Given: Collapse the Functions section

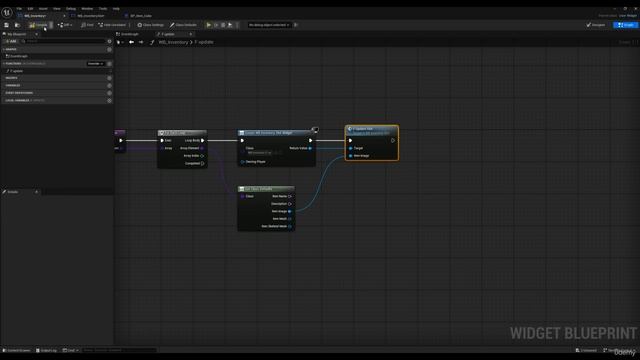Looking at the screenshot, I should [x=4, y=64].
